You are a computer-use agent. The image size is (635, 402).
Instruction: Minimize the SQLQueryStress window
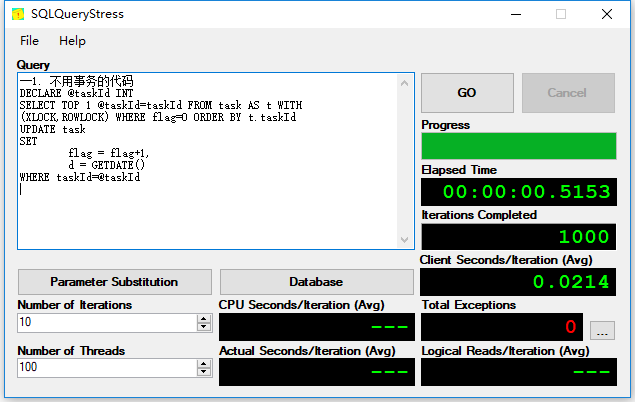516,14
